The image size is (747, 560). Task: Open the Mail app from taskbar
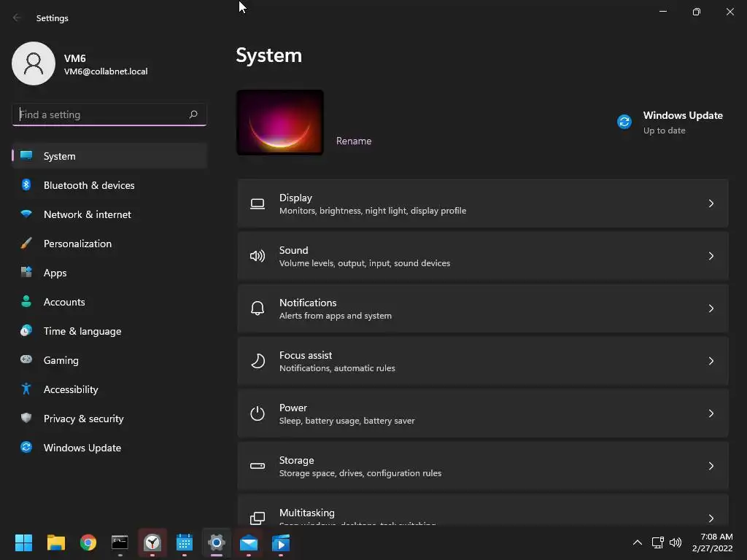(249, 542)
